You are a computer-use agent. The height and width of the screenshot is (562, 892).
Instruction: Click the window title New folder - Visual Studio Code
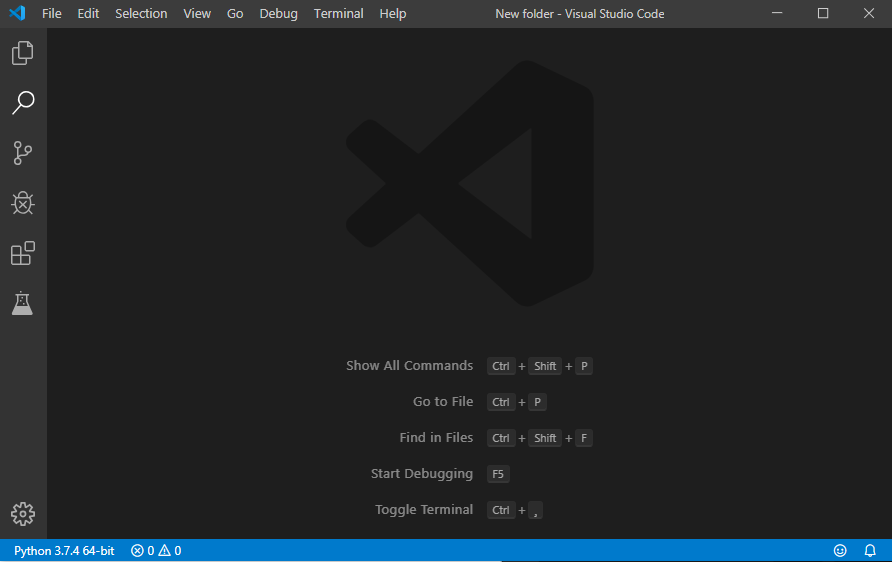580,14
